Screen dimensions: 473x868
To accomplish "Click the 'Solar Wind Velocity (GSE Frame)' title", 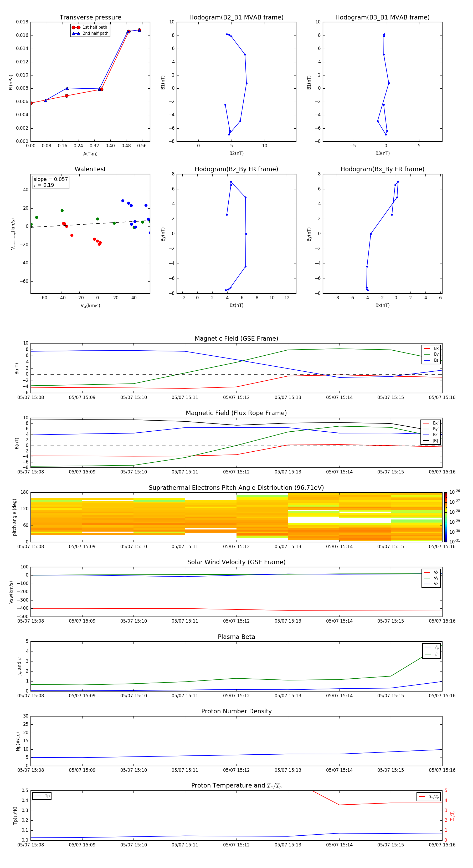I will coord(236,562).
